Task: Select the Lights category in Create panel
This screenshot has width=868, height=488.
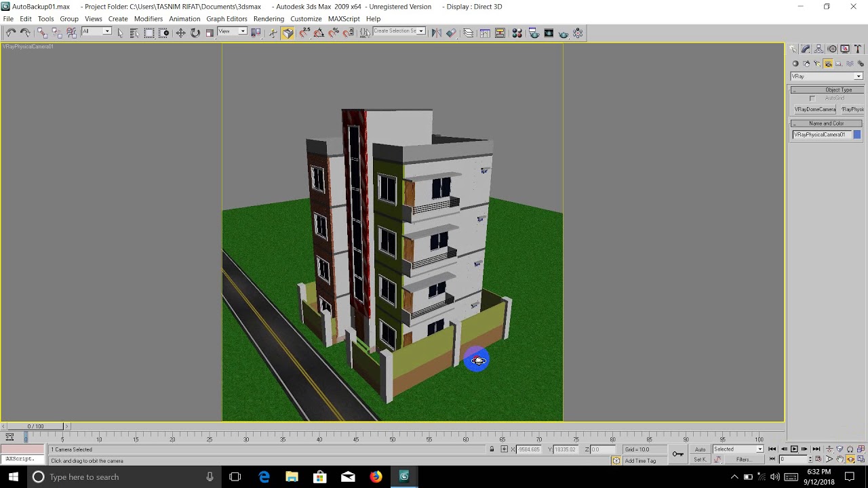Action: click(817, 64)
